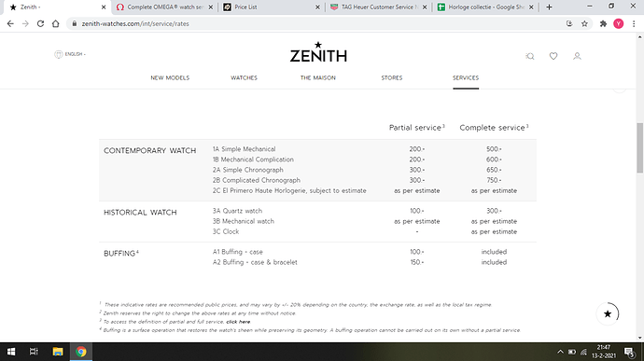
Task: Open the user account icon
Action: [x=577, y=56]
